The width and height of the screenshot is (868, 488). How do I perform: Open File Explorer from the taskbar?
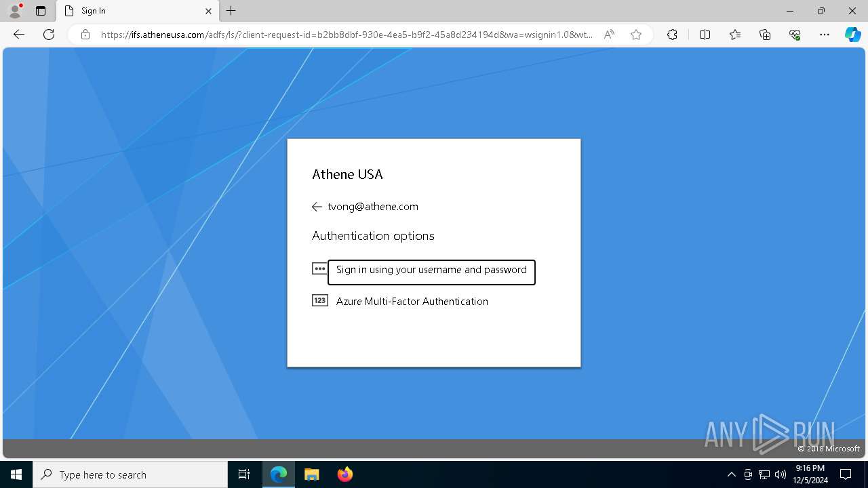[x=311, y=474]
